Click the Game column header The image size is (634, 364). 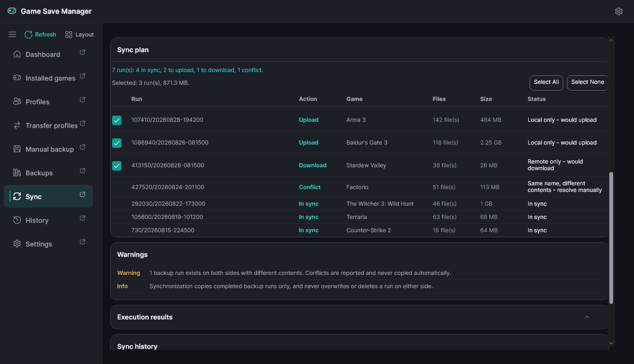pyautogui.click(x=354, y=99)
